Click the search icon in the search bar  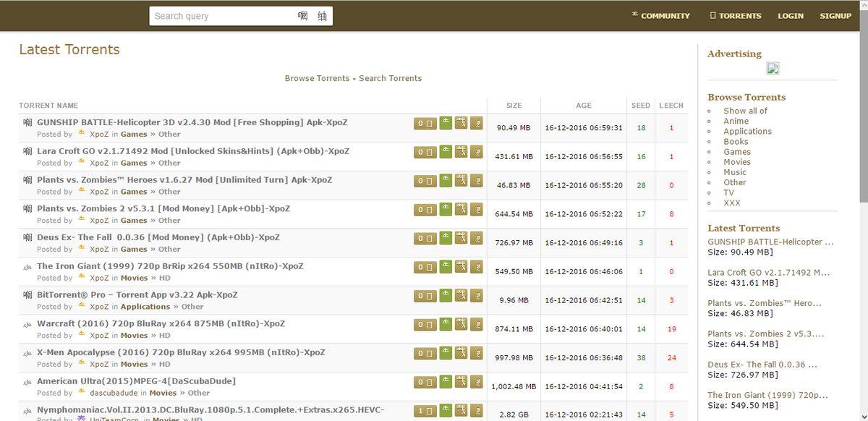(x=321, y=15)
